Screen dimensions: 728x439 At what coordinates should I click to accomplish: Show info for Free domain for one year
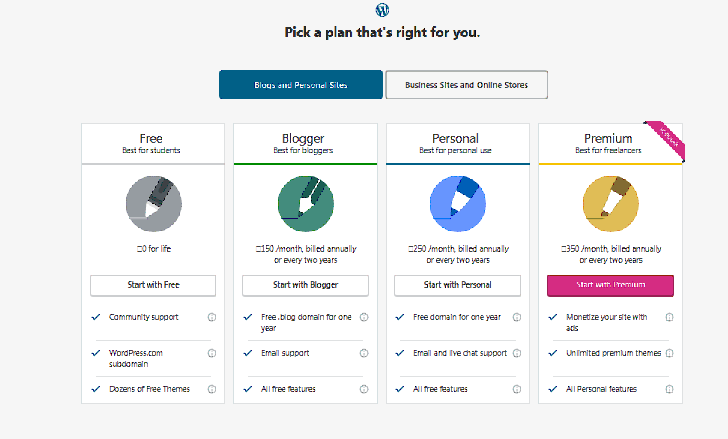[516, 317]
